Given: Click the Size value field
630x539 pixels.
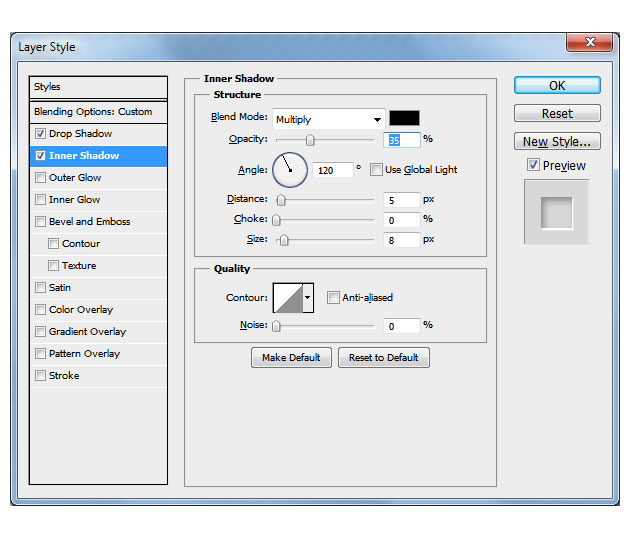Looking at the screenshot, I should (x=402, y=240).
